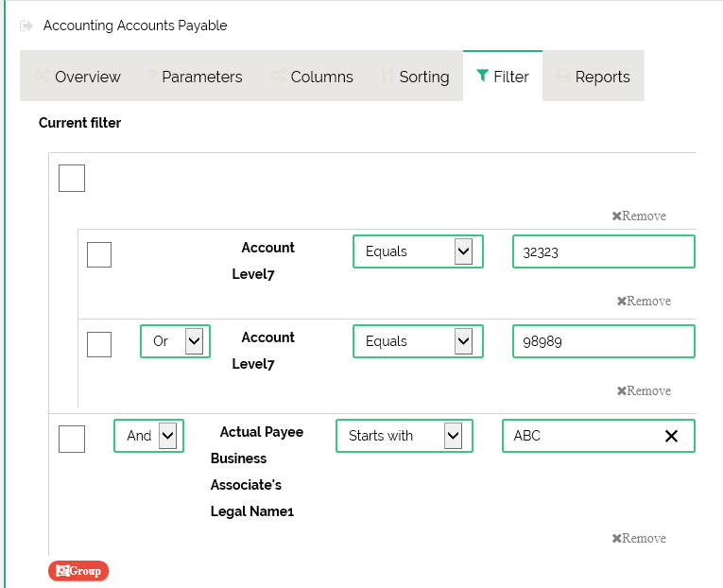Click the arrow icon beside Accounting Accounts Payable
This screenshot has height=588, width=723.
click(x=26, y=26)
